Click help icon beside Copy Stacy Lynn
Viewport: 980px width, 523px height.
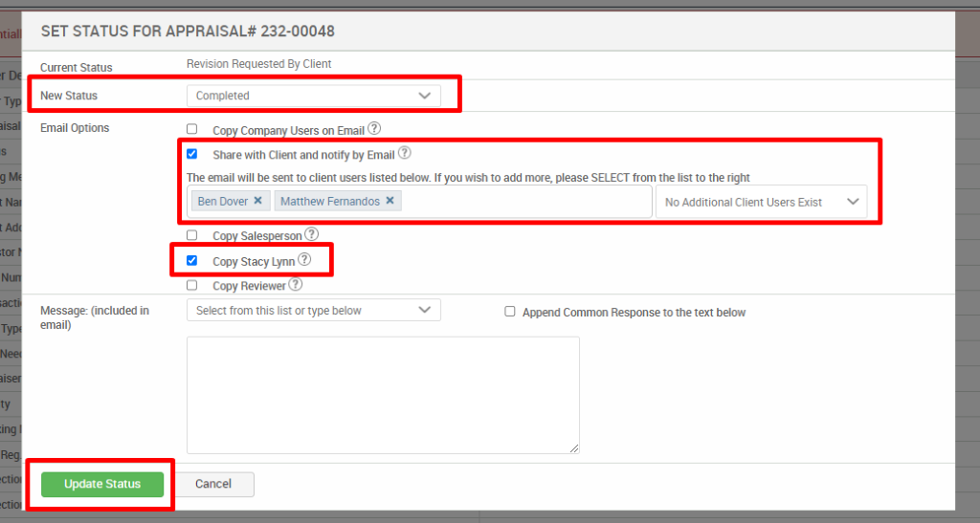pyautogui.click(x=304, y=259)
